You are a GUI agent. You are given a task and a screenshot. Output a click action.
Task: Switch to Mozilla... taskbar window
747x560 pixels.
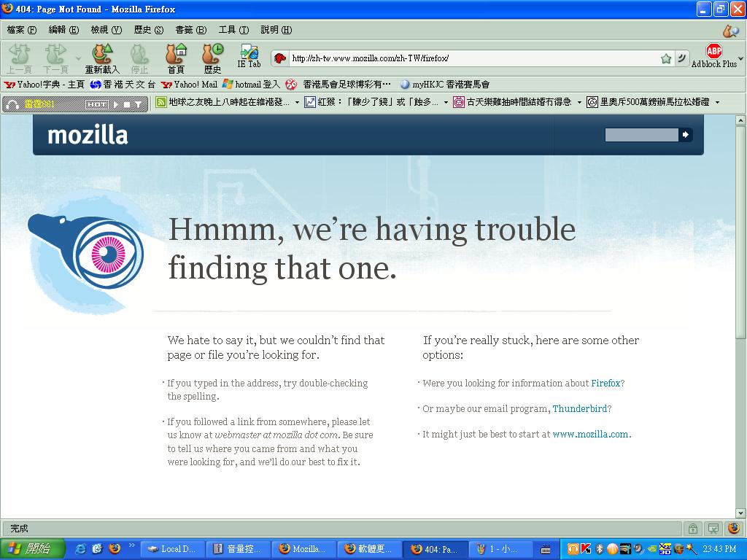click(303, 549)
